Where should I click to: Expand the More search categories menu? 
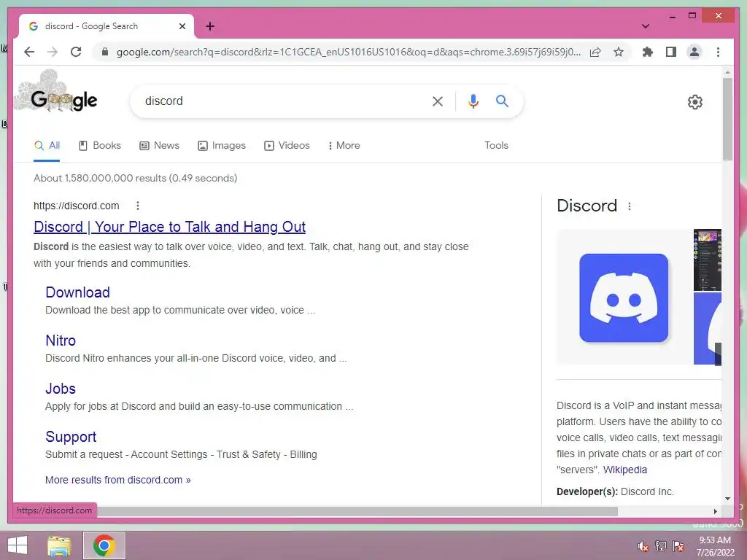tap(344, 146)
